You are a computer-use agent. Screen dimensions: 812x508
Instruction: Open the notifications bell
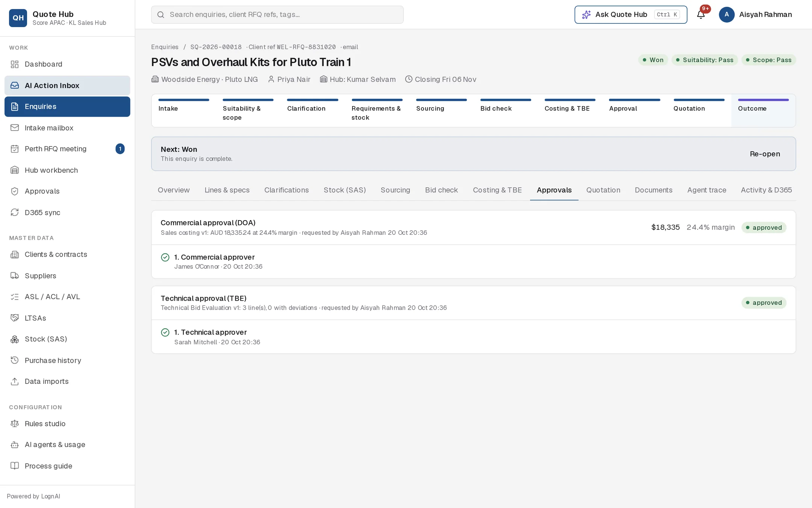(x=701, y=15)
